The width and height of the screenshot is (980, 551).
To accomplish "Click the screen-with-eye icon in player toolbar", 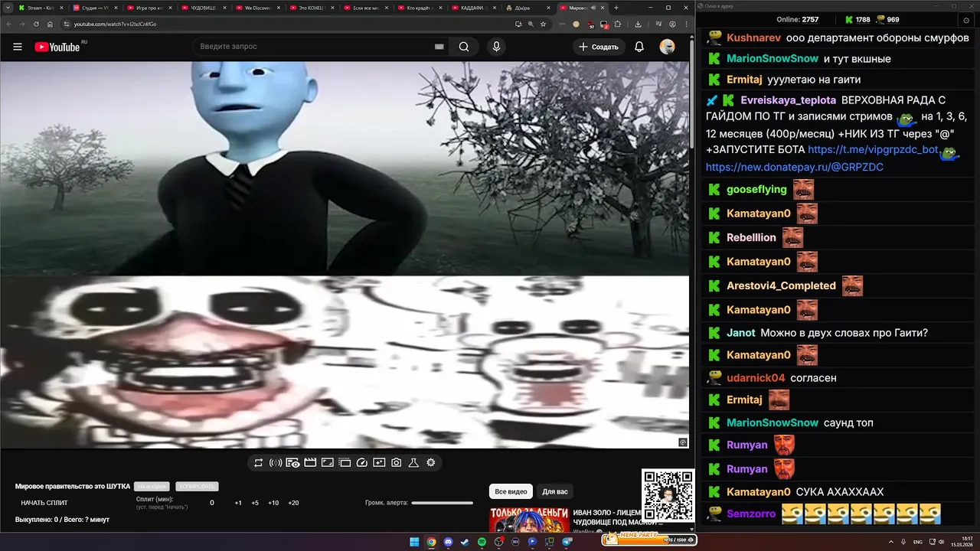I will [293, 463].
